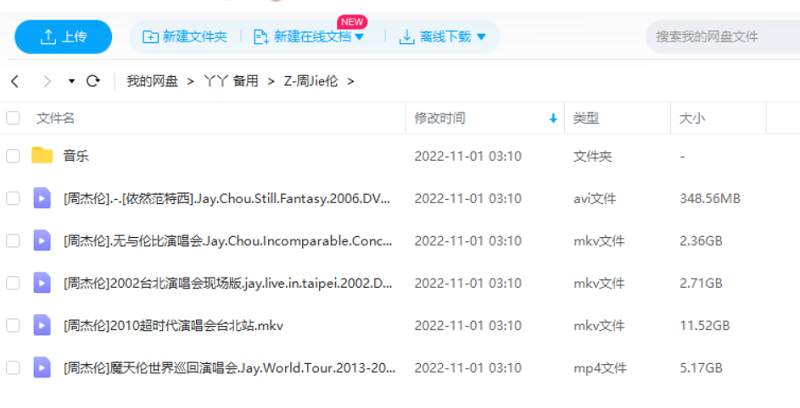Refresh the current folder listing
Screen dimensions: 800x408
click(x=93, y=81)
